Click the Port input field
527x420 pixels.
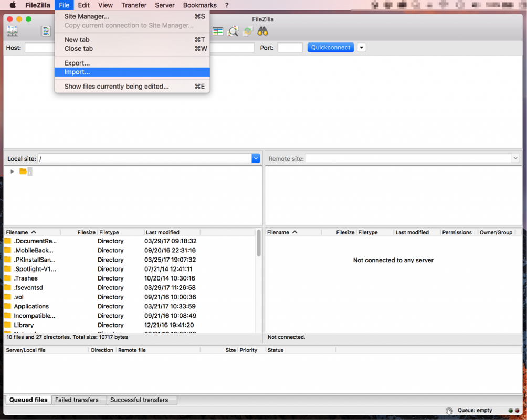[x=290, y=48]
